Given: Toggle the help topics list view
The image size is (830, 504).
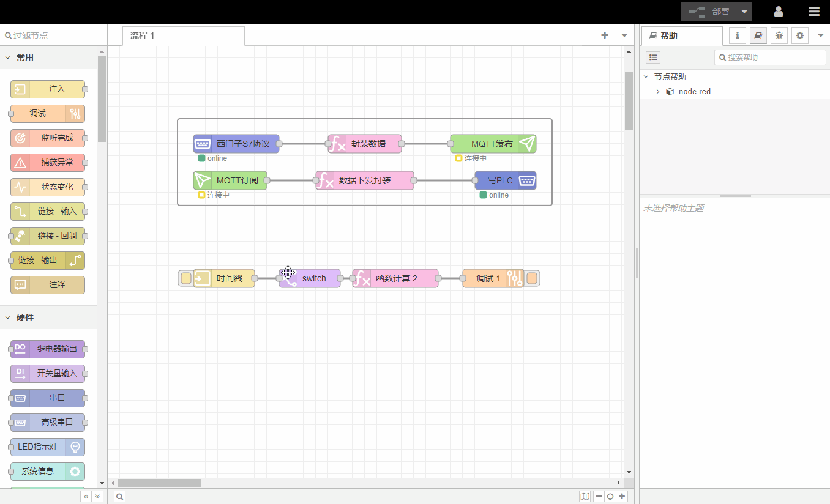Looking at the screenshot, I should pyautogui.click(x=653, y=57).
